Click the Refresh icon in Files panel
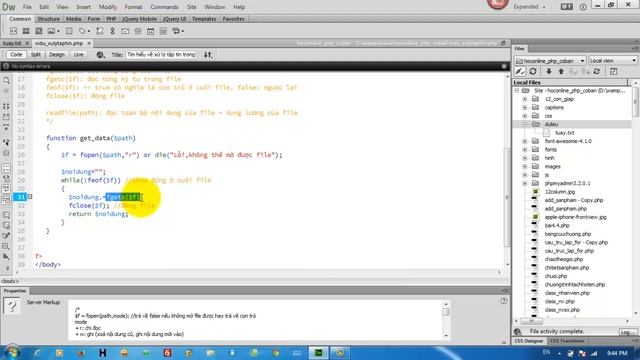640x360 pixels. click(x=533, y=71)
